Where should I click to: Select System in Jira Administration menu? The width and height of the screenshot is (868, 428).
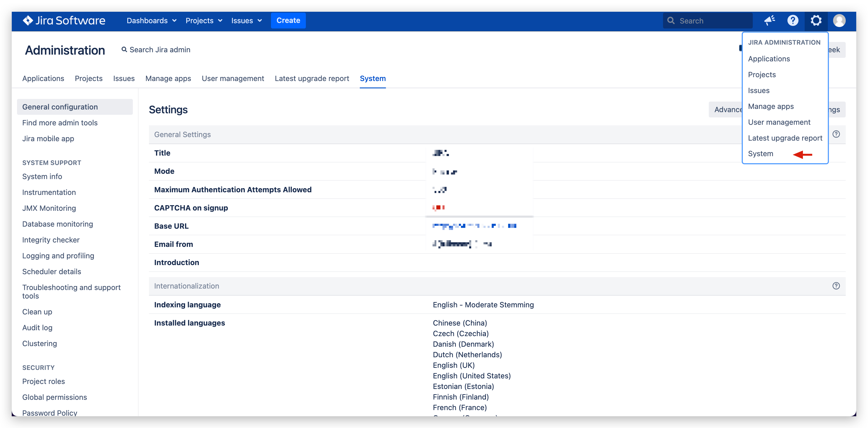pos(760,154)
